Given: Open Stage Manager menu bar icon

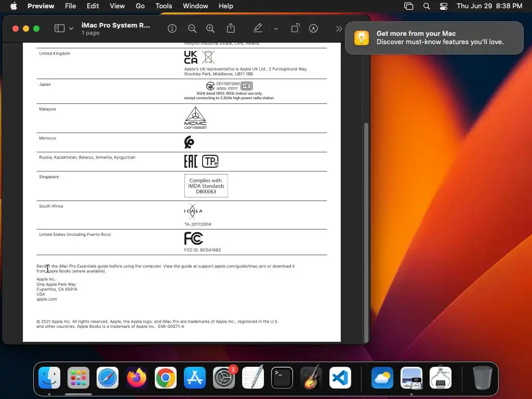Looking at the screenshot, I should tap(408, 6).
